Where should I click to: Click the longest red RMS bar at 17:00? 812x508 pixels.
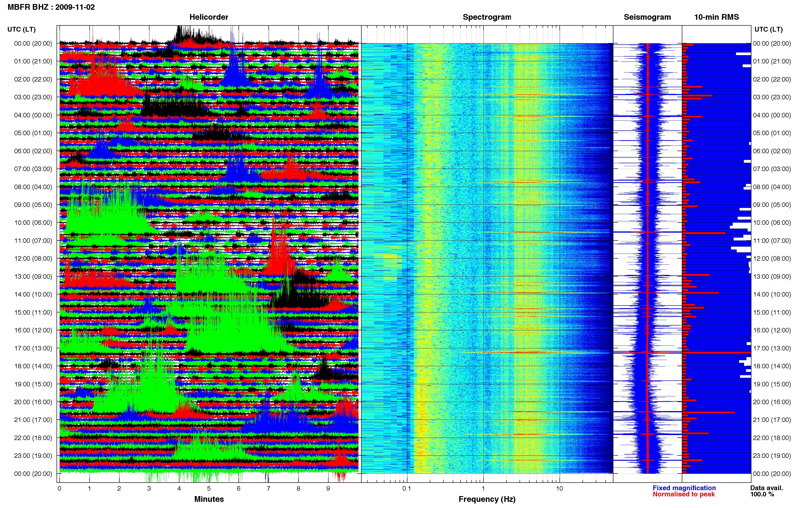coord(716,352)
